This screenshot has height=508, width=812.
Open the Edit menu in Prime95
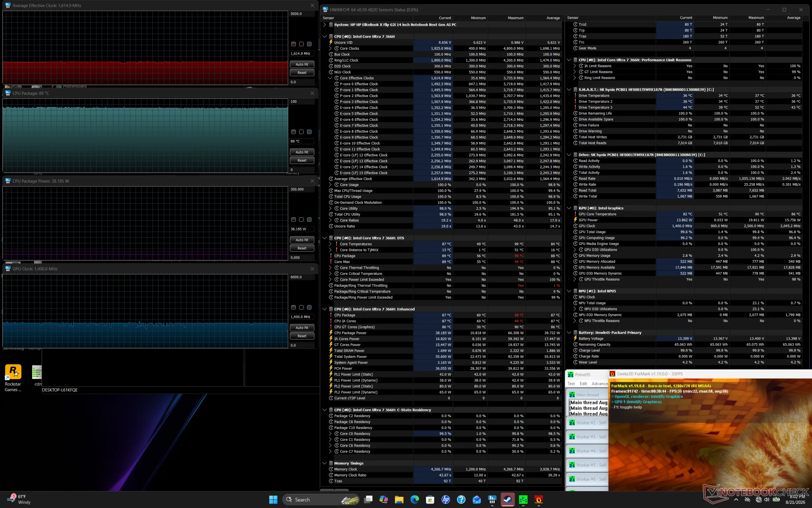[584, 384]
